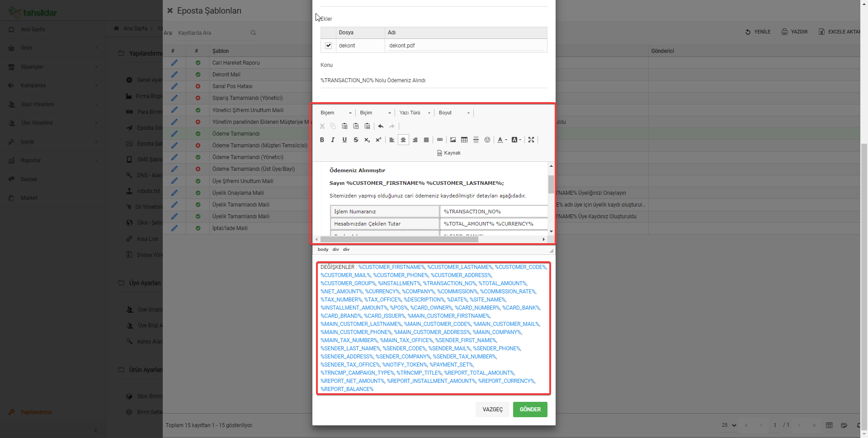Toggle status of Ödeme Tamamlandı template
The image size is (868, 438).
tap(198, 134)
